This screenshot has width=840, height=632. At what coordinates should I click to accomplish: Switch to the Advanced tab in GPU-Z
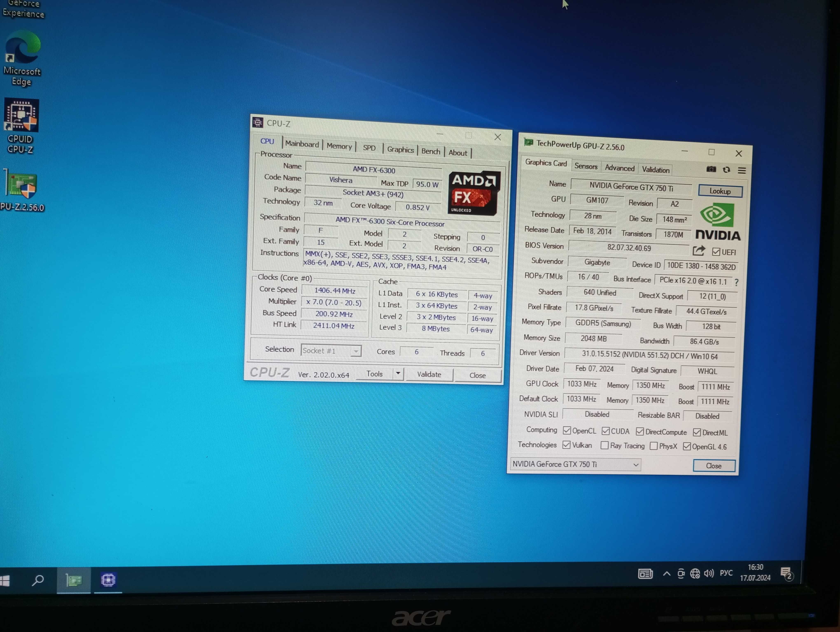point(619,168)
